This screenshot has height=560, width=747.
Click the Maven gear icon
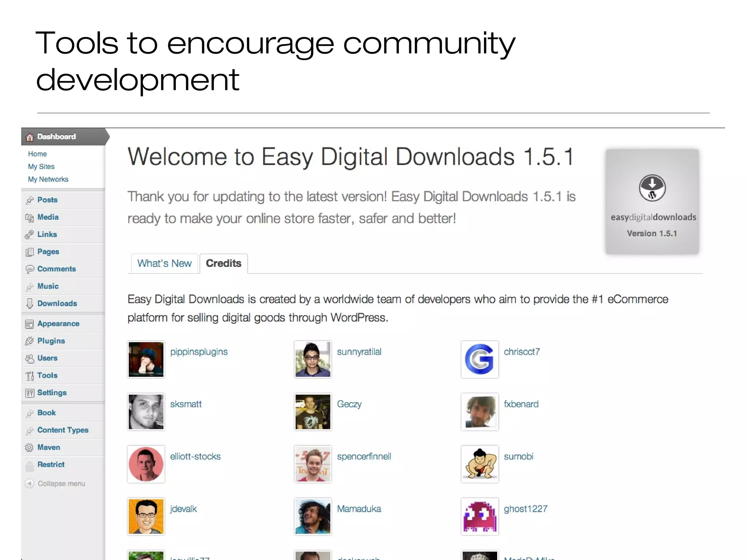pos(30,448)
